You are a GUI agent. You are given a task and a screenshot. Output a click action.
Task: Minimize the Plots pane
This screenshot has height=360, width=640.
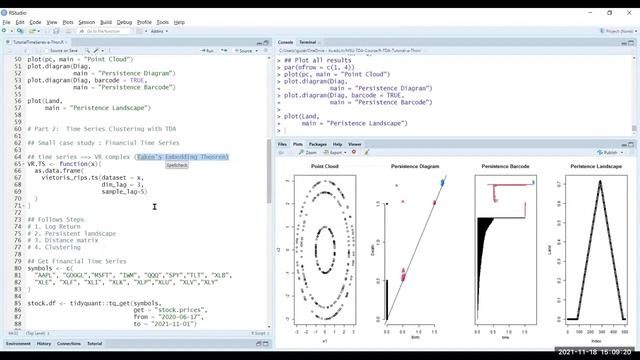tap(624, 144)
